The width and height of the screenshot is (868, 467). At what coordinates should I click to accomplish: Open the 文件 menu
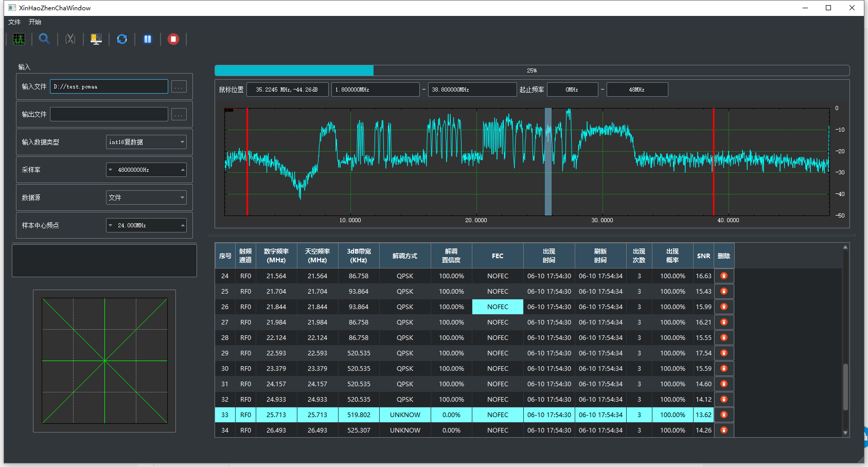(14, 22)
